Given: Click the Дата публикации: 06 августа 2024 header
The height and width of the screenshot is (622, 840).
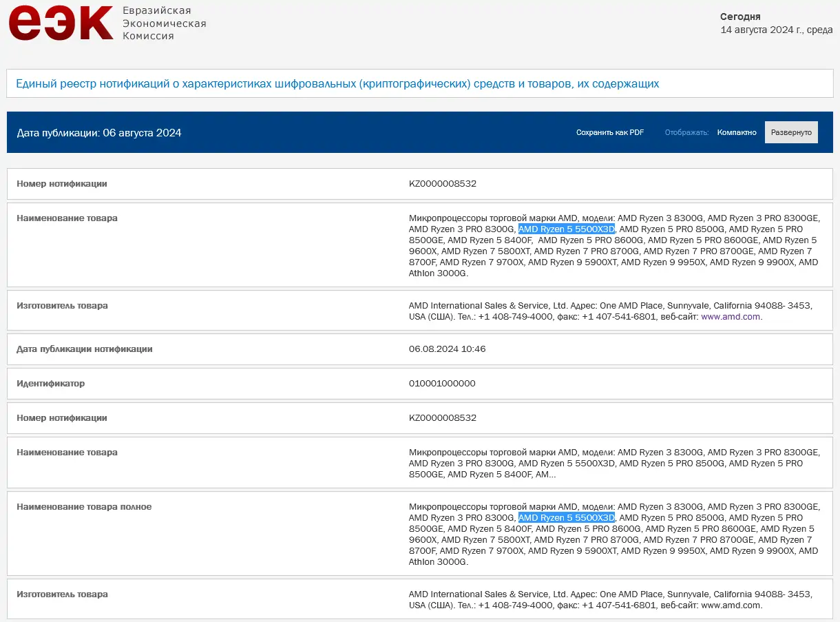Looking at the screenshot, I should pyautogui.click(x=99, y=133).
